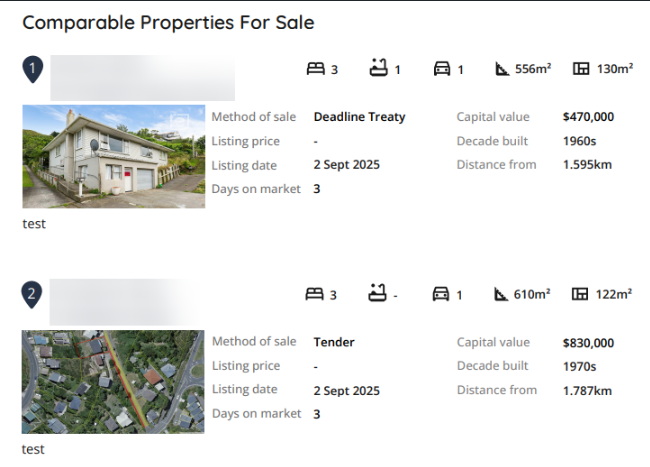The width and height of the screenshot is (650, 467).
Task: Click the bedroom icon for property 2
Action: 316,294
